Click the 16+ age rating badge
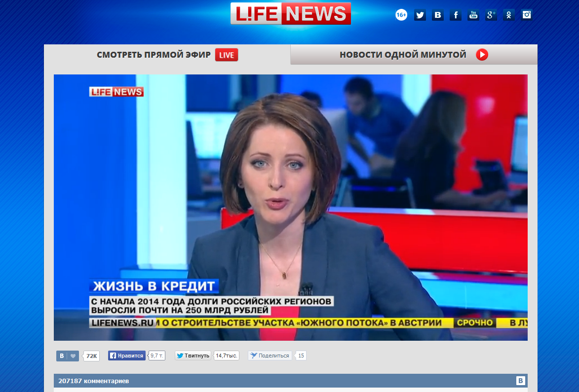The height and width of the screenshot is (392, 579). pyautogui.click(x=401, y=15)
